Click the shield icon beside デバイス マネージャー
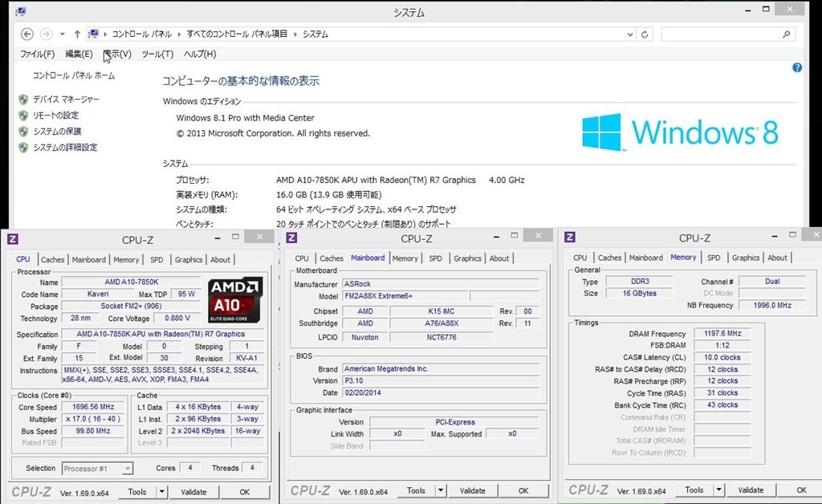The width and height of the screenshot is (822, 504). pyautogui.click(x=23, y=100)
